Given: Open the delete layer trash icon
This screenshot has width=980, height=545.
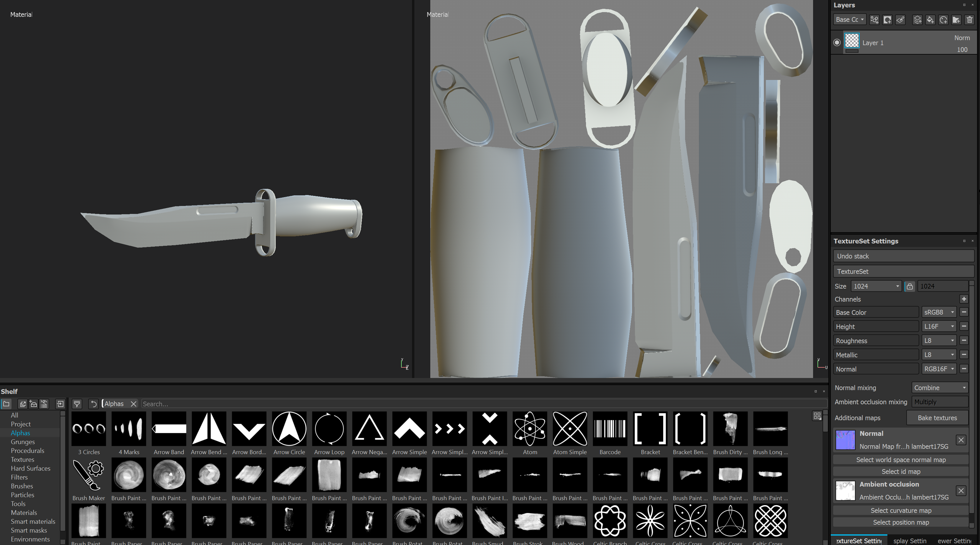Looking at the screenshot, I should tap(969, 19).
